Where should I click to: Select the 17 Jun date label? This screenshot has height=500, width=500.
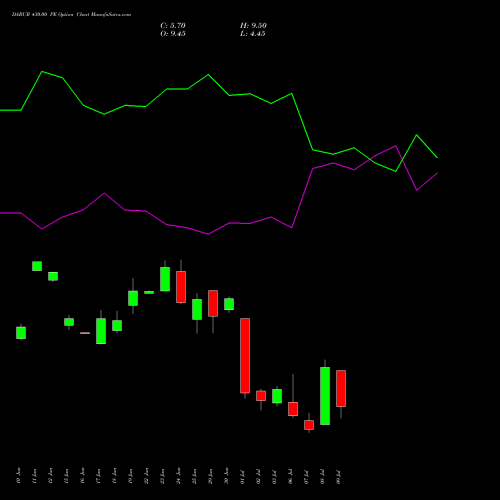click(x=99, y=476)
